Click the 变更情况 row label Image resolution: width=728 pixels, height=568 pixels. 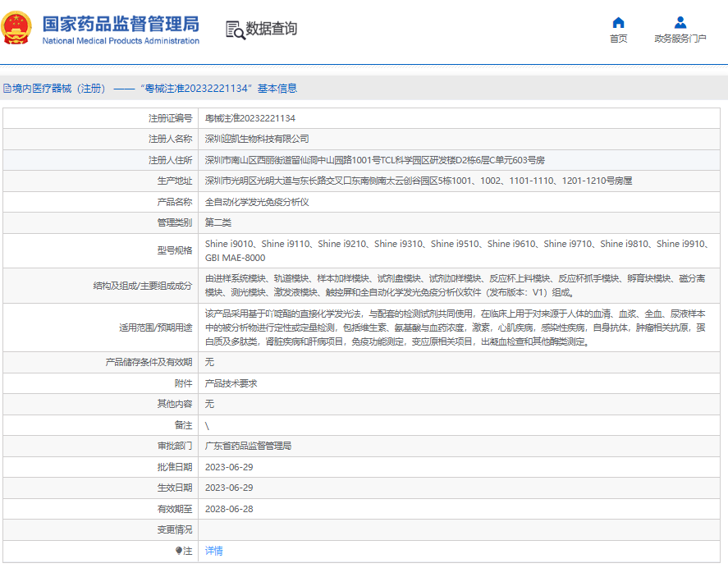(175, 530)
